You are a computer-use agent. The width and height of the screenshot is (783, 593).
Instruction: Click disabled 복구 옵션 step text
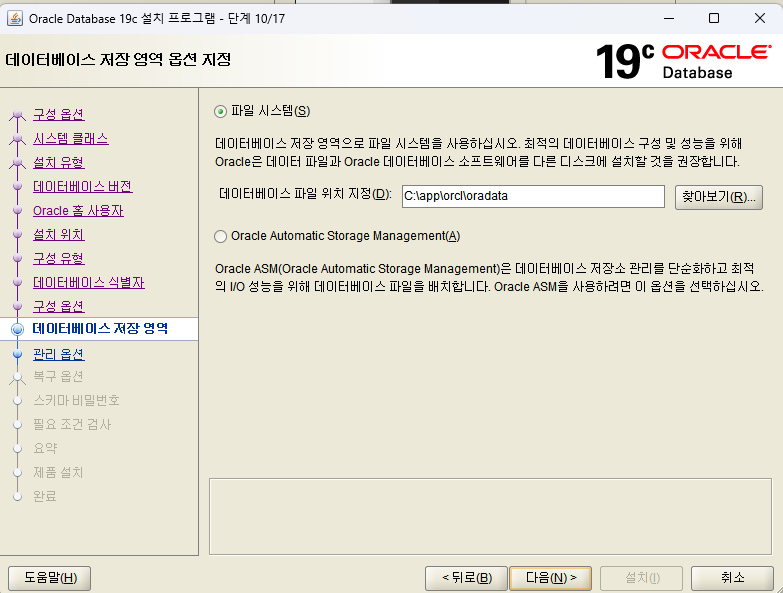coord(58,376)
